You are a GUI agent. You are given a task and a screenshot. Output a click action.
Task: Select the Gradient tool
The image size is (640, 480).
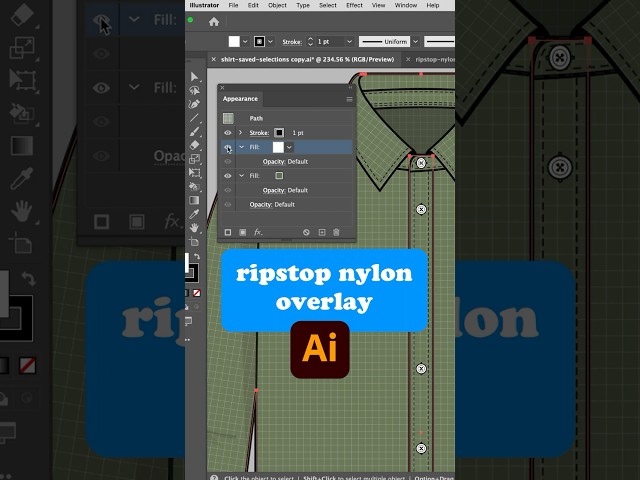(x=195, y=200)
